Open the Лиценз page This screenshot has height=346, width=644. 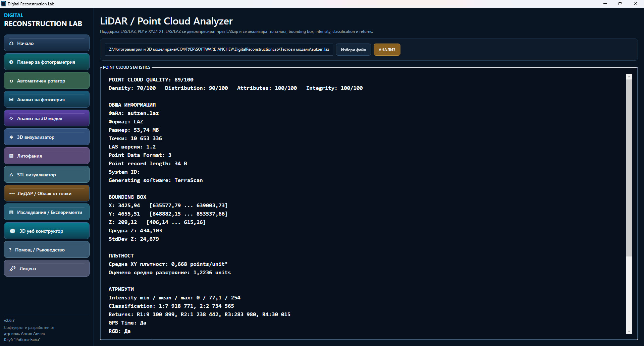click(x=47, y=268)
